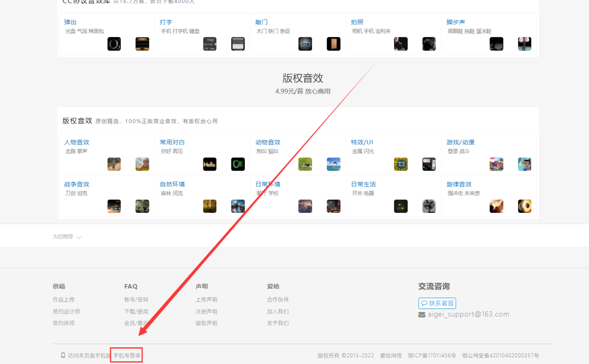The width and height of the screenshot is (589, 364).
Task: Open the 自然环境 category
Action: coord(172,184)
